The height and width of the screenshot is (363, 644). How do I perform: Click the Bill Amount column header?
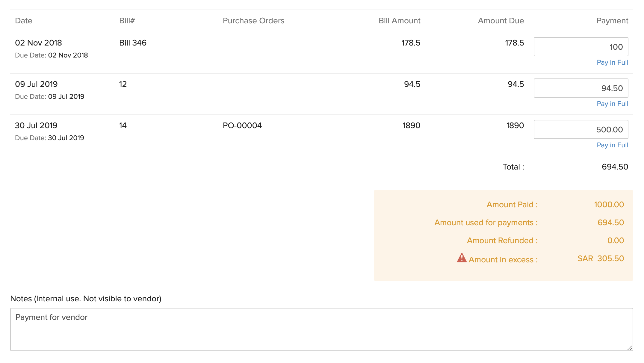(400, 21)
